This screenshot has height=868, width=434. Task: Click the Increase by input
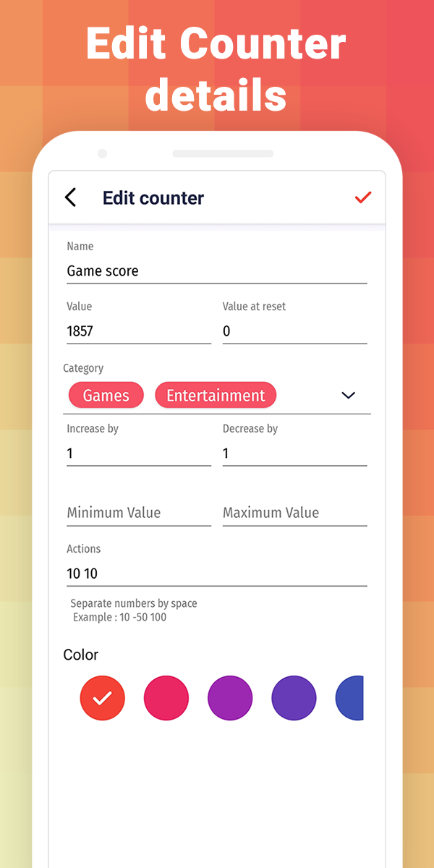click(x=138, y=454)
